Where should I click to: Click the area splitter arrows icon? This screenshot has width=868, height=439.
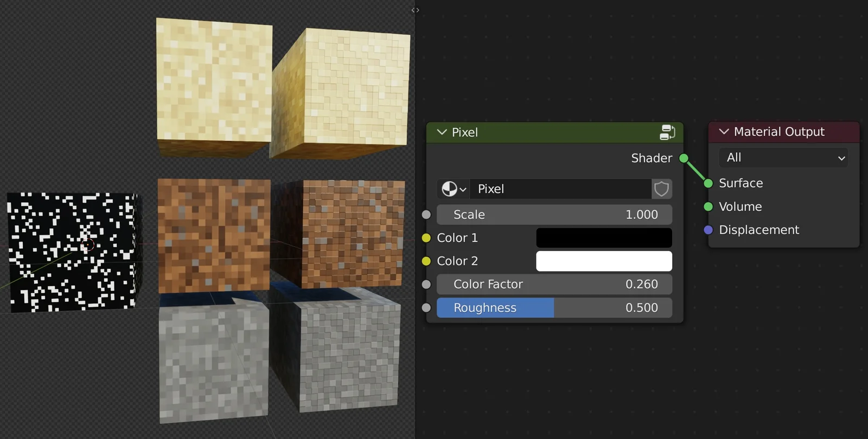click(416, 10)
